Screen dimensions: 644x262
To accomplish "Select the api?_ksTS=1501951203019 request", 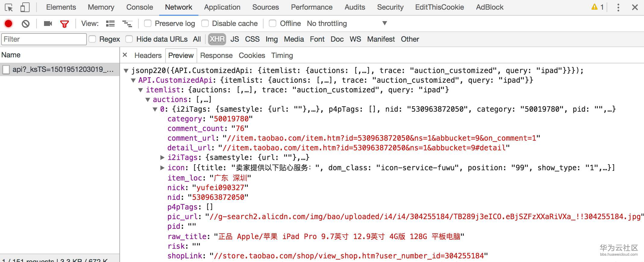I will (60, 70).
